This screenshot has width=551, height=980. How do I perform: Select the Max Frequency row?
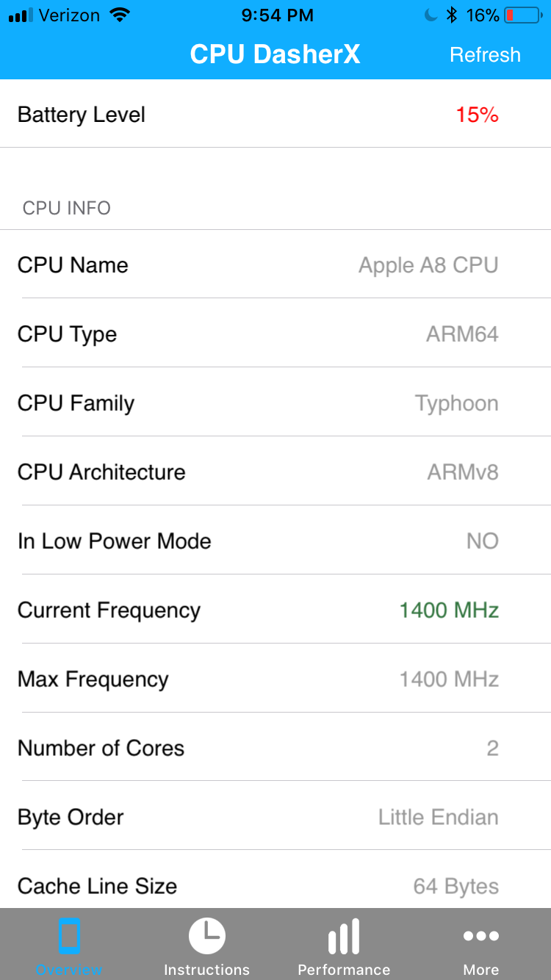(x=275, y=679)
